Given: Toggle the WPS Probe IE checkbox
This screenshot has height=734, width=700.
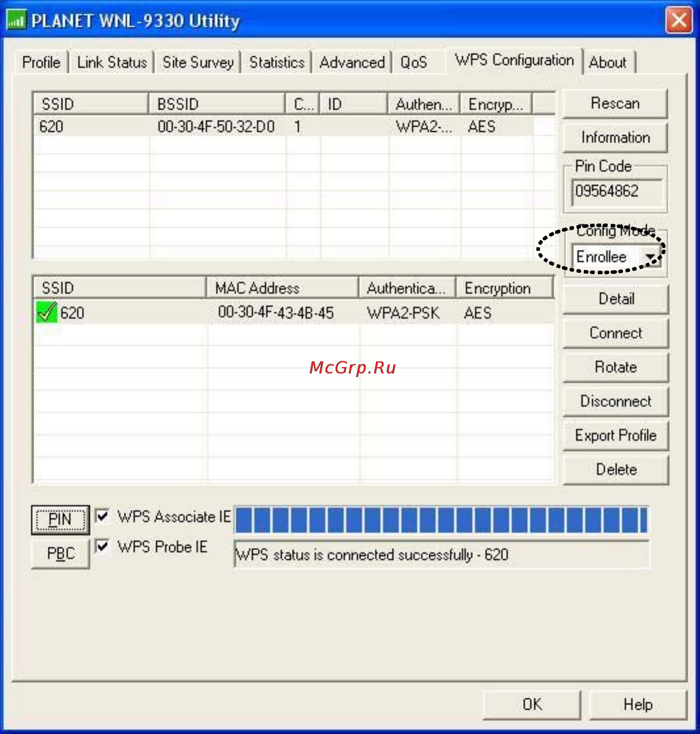Looking at the screenshot, I should coord(102,546).
